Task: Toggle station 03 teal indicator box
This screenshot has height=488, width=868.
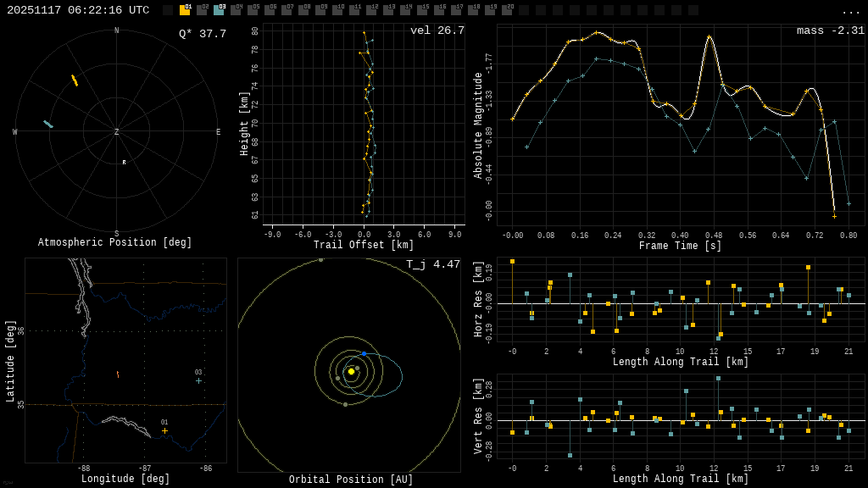Action: (x=219, y=10)
